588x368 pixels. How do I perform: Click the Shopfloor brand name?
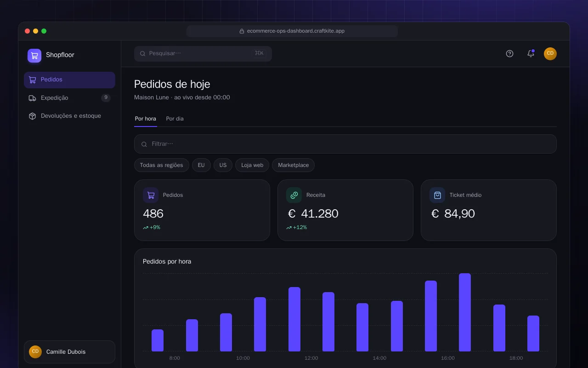click(60, 55)
